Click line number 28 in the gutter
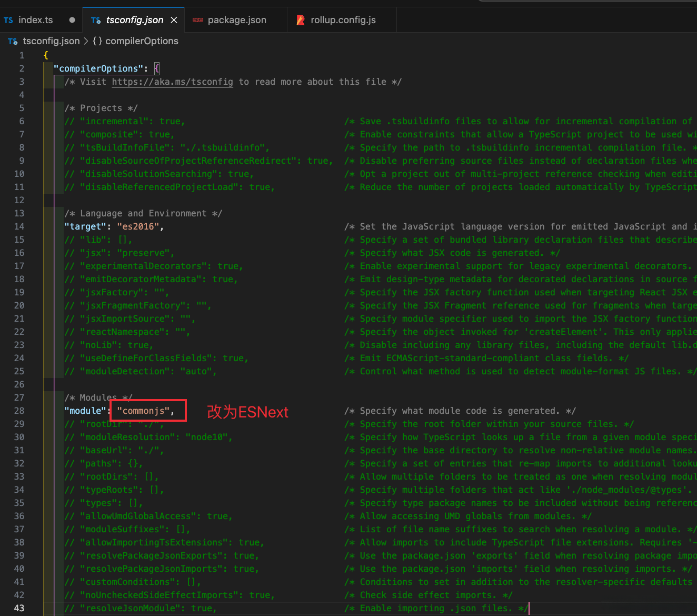The image size is (697, 616). pyautogui.click(x=19, y=411)
